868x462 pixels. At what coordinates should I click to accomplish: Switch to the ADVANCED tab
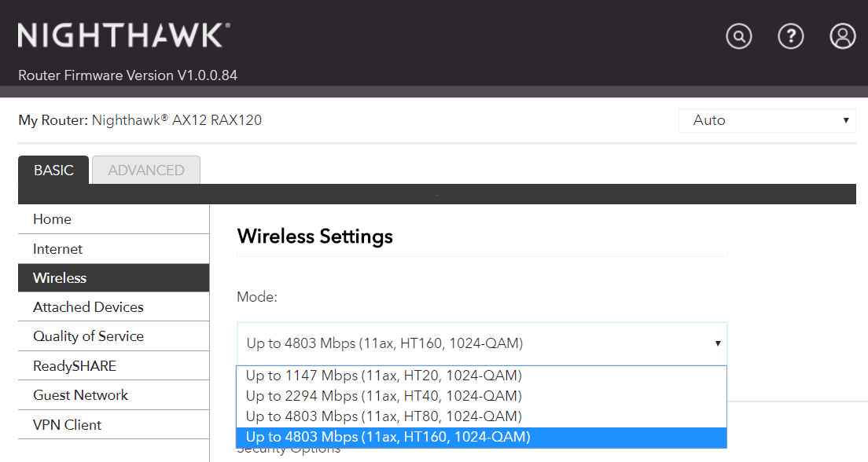pos(146,170)
